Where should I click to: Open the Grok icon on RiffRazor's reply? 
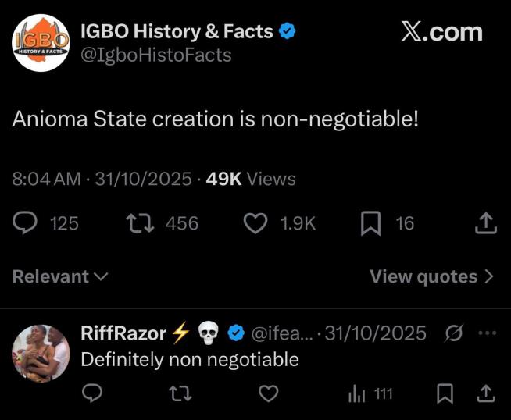[452, 333]
